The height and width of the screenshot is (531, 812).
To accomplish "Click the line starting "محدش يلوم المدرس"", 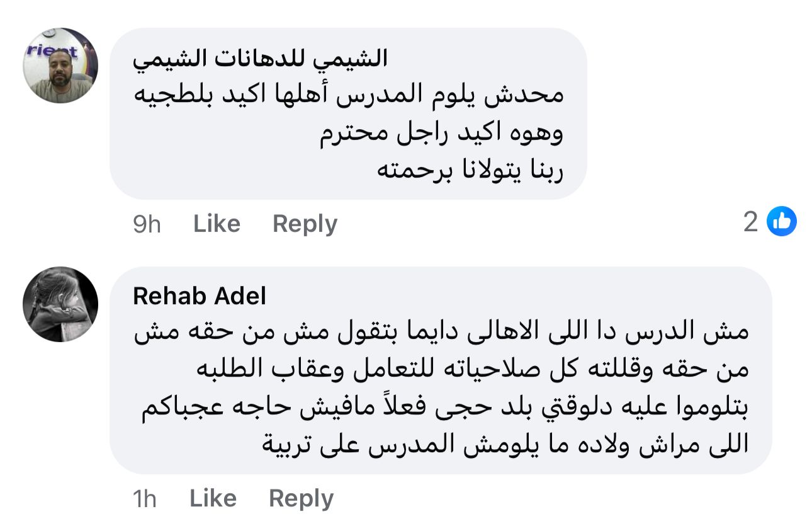I will tap(349, 96).
